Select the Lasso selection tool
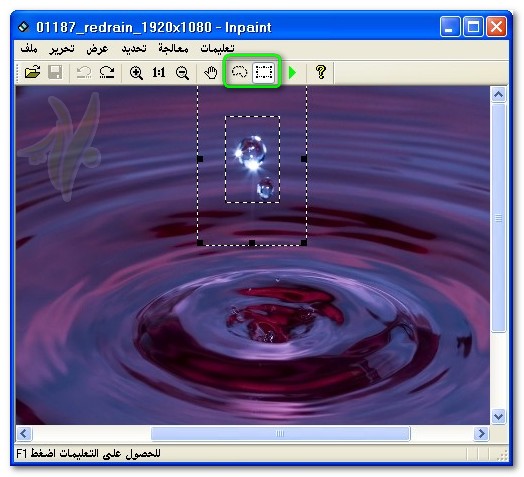 point(239,72)
